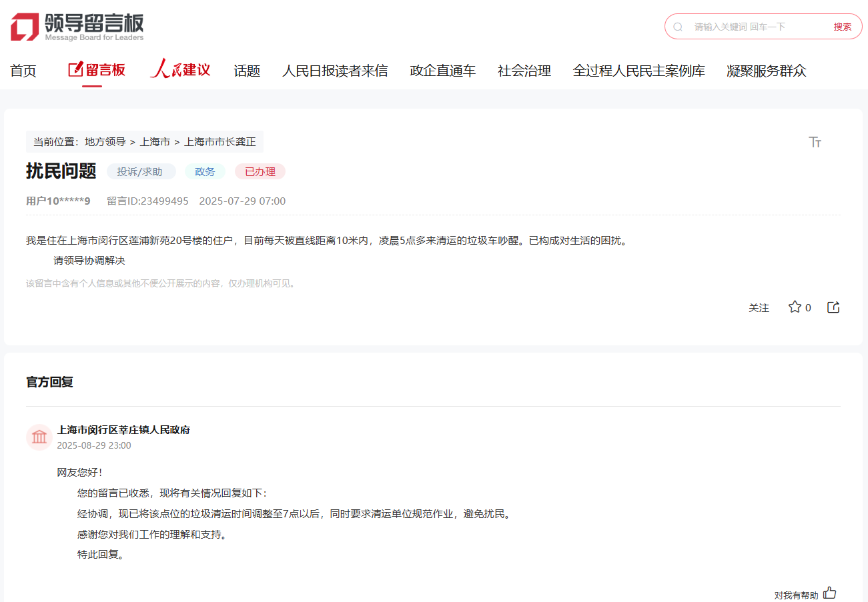Open the 留言板 tab
This screenshot has height=602, width=868.
(97, 70)
